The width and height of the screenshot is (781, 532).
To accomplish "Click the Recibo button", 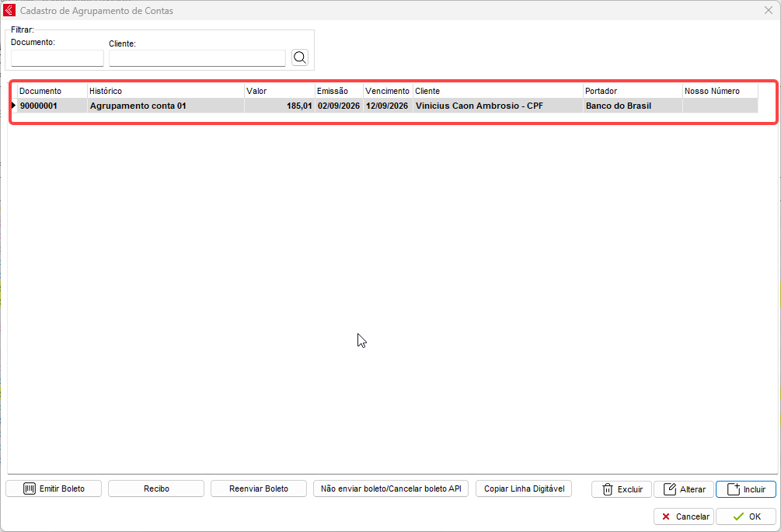I will tap(156, 489).
